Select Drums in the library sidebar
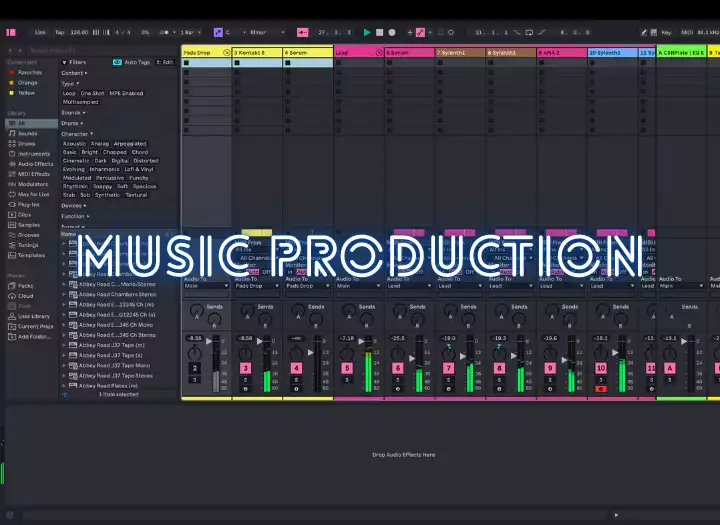The height and width of the screenshot is (525, 720). coord(27,144)
